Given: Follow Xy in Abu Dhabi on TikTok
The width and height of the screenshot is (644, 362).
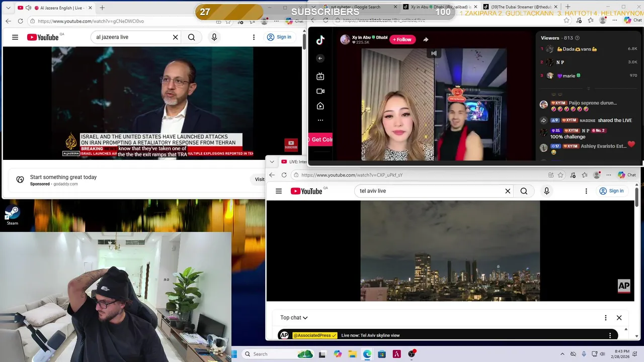Looking at the screenshot, I should 403,39.
